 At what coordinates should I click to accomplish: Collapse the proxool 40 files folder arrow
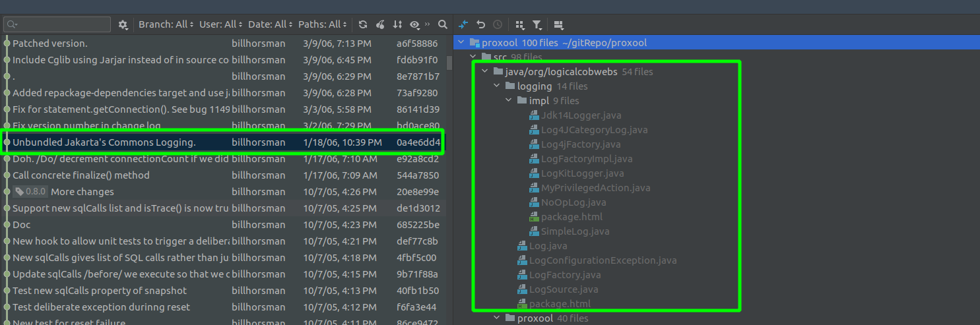tap(497, 318)
